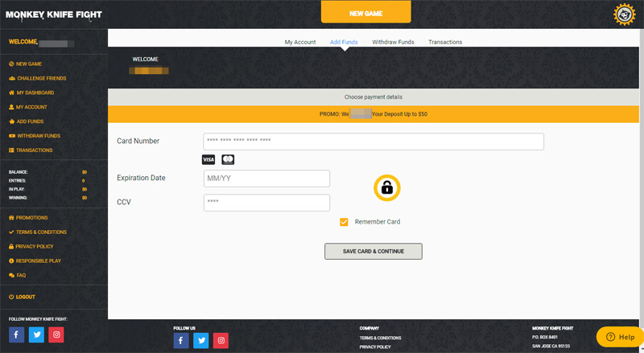Image resolution: width=644 pixels, height=353 pixels.
Task: Open the Help chat button
Action: click(620, 337)
